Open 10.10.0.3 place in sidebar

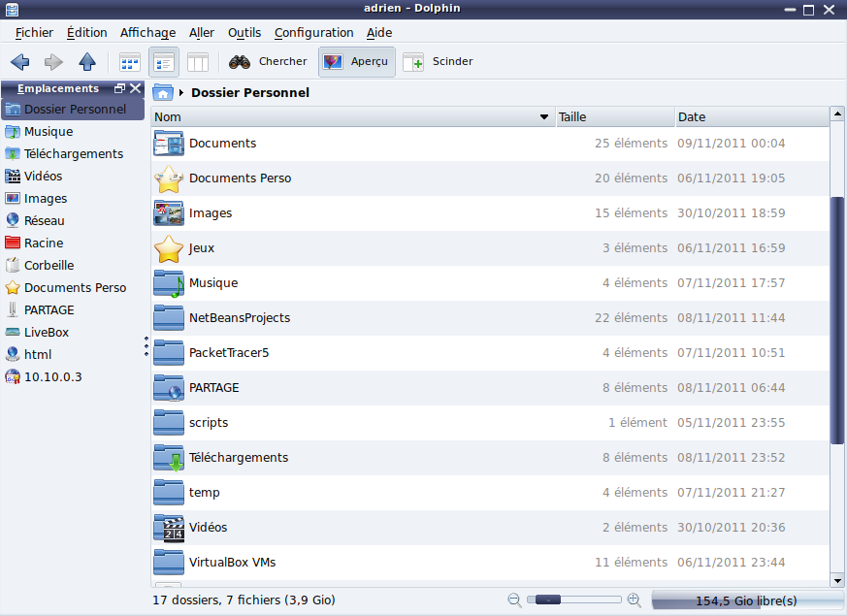tap(73, 376)
